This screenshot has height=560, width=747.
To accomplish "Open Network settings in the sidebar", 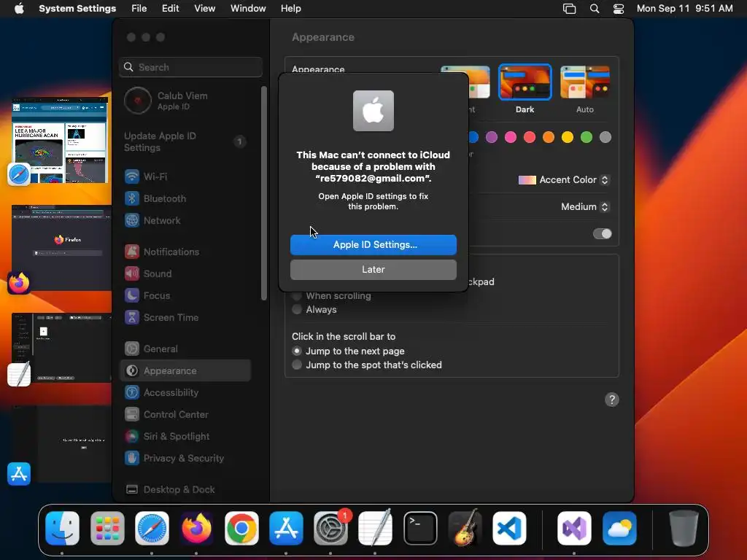I will 186,220.
